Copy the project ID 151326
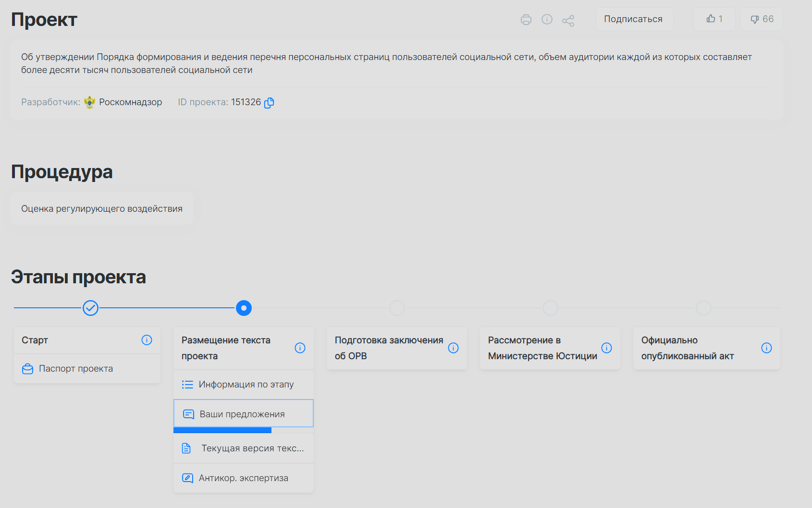Image resolution: width=812 pixels, height=508 pixels. [x=269, y=102]
